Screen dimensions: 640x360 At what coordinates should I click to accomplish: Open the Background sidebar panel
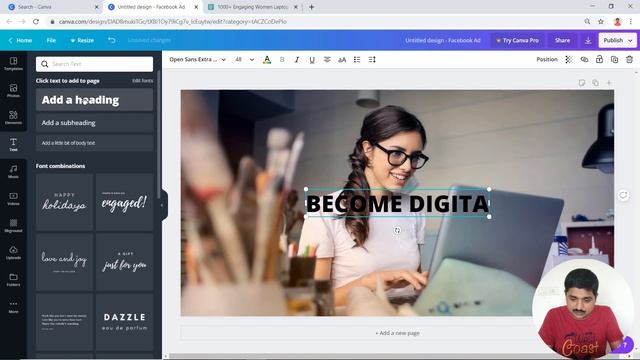tap(13, 225)
